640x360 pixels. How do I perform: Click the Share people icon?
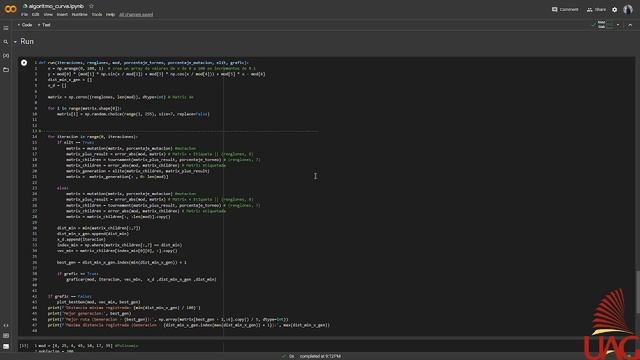click(589, 9)
